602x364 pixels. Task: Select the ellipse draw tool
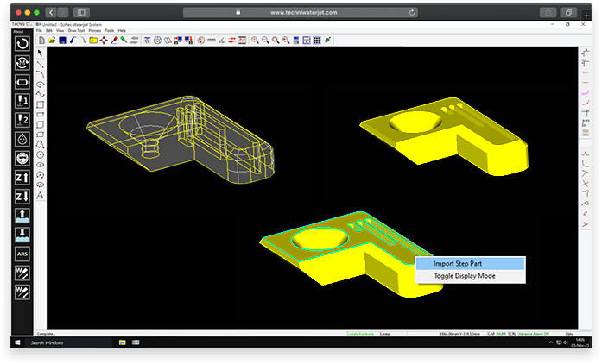click(40, 165)
